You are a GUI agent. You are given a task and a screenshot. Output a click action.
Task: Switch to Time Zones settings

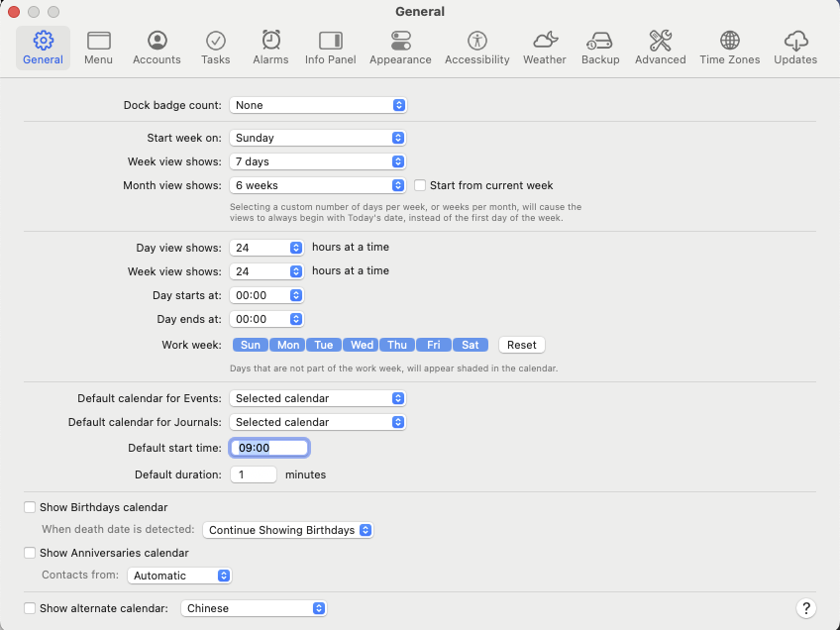coord(729,47)
